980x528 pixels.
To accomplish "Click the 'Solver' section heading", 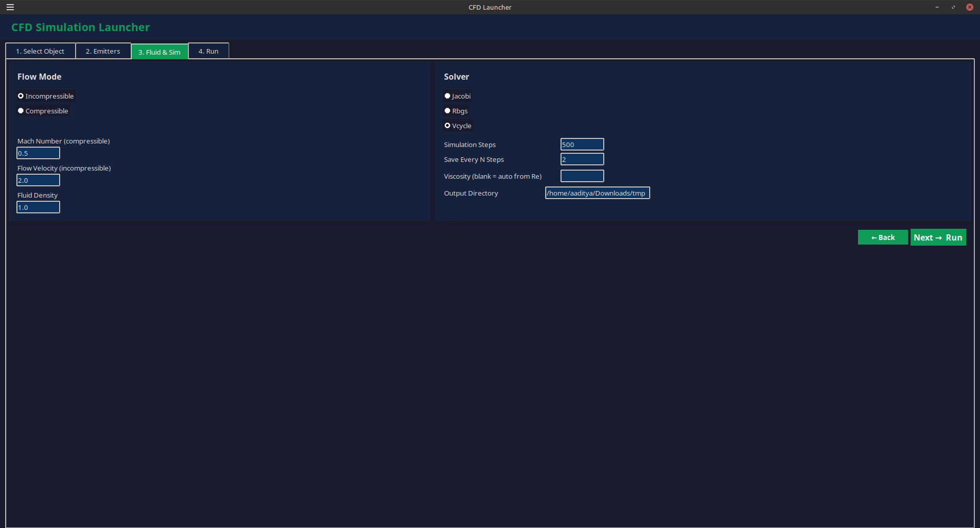I will tap(456, 77).
